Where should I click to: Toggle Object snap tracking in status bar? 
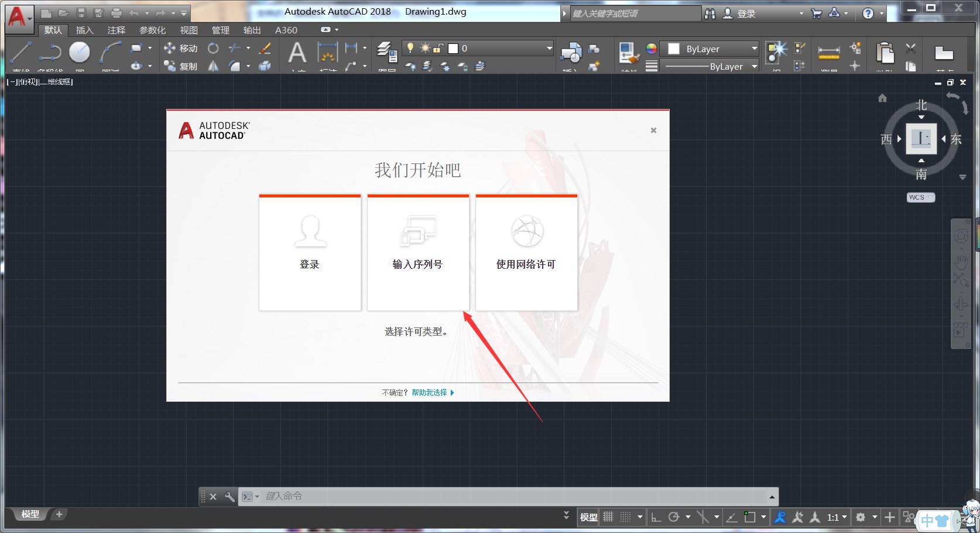click(731, 517)
